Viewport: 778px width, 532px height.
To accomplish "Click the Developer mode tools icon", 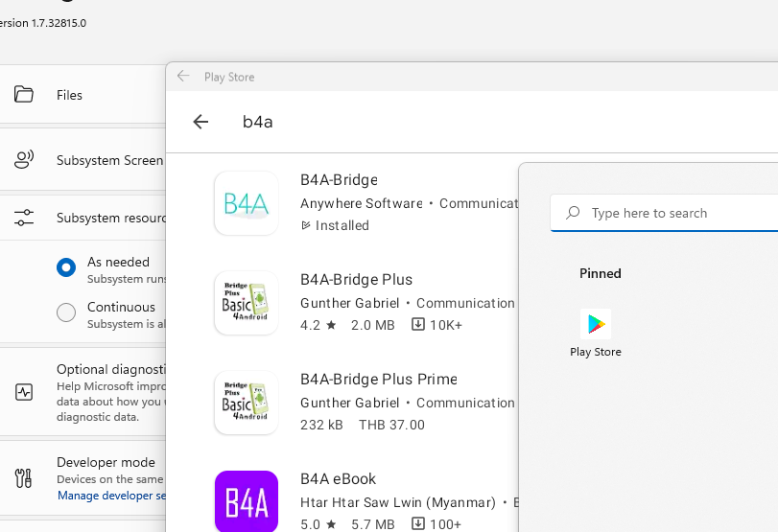I will tap(24, 477).
